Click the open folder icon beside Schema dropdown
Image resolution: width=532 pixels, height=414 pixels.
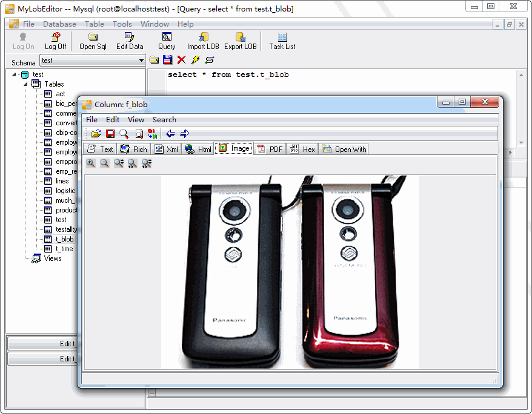(x=154, y=60)
